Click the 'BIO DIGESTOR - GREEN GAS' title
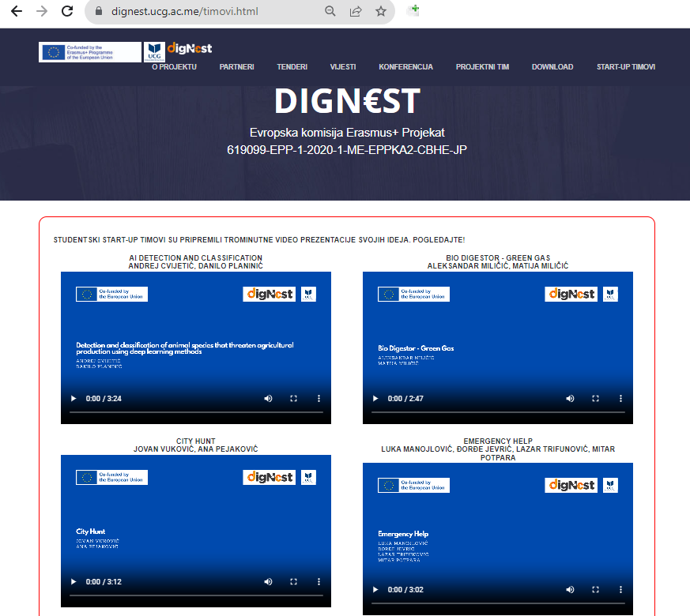 tap(498, 257)
